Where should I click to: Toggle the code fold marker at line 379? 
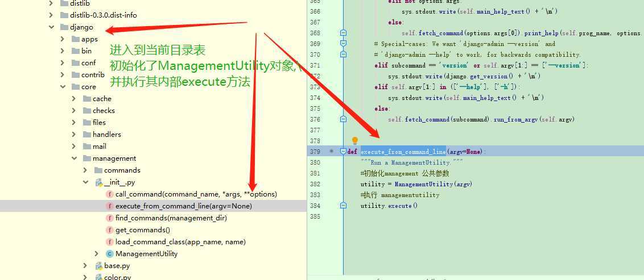[344, 151]
